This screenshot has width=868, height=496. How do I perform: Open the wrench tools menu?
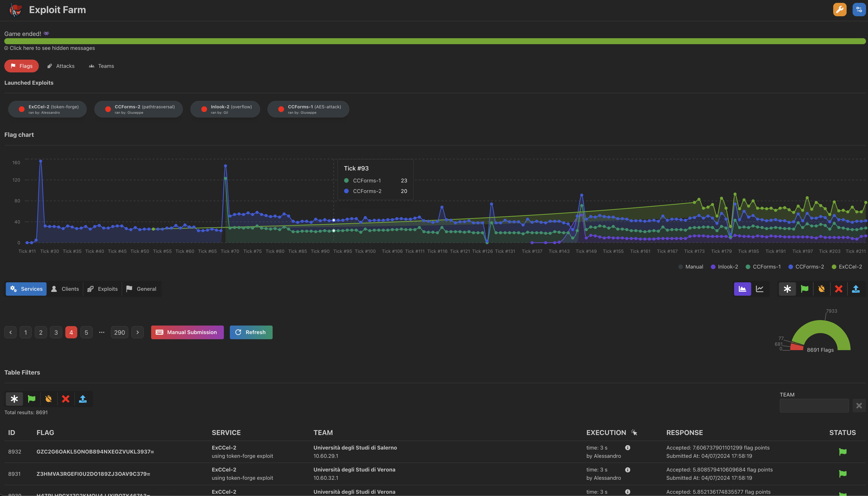(x=839, y=9)
